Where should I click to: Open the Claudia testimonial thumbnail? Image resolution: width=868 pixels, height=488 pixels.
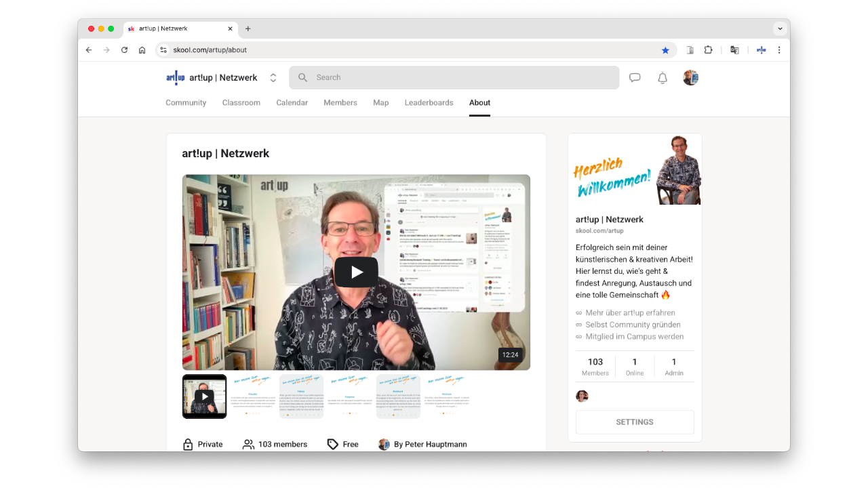(x=253, y=396)
